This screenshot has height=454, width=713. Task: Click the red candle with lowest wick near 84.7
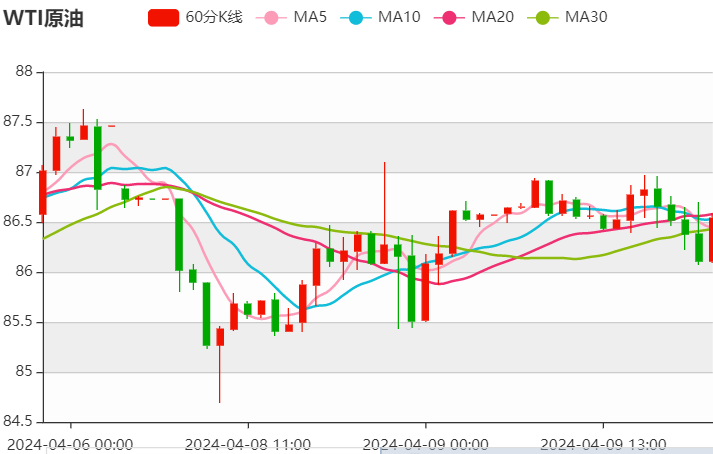point(220,336)
